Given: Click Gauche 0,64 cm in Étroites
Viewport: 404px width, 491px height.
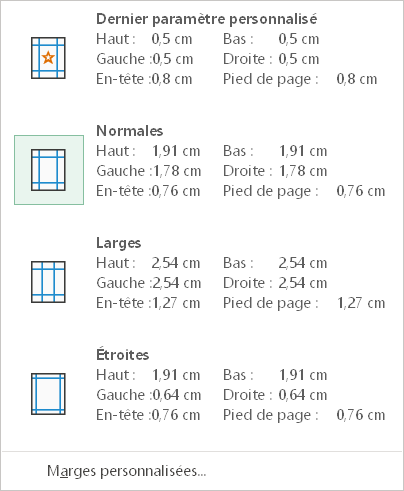Looking at the screenshot, I should (149, 395).
